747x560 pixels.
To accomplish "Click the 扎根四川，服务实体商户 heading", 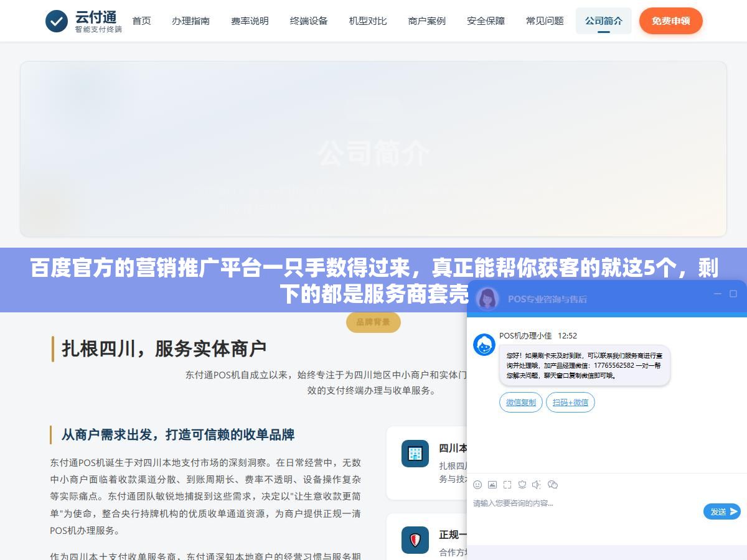I will click(x=164, y=349).
